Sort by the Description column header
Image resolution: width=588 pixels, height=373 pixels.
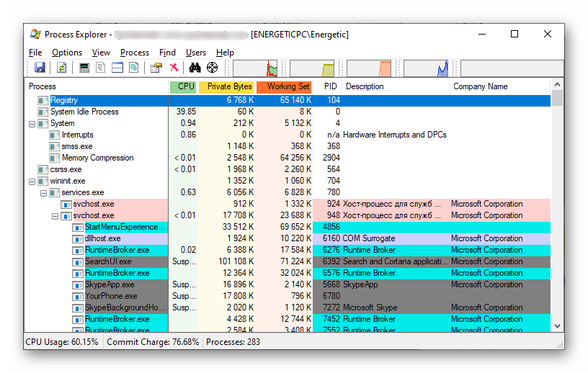click(396, 86)
